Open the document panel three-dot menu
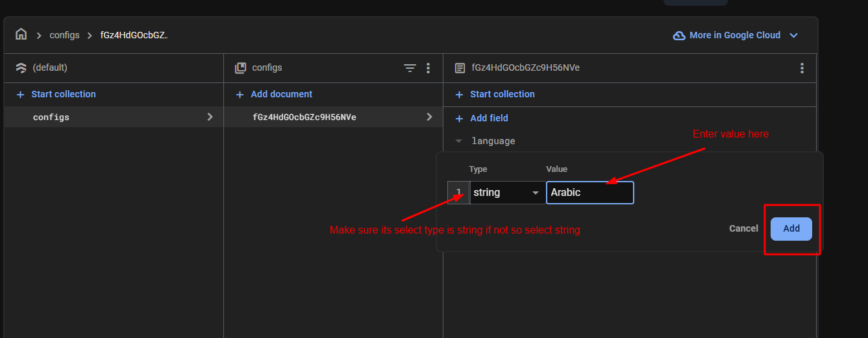Viewport: 868px width, 338px height. click(x=802, y=68)
